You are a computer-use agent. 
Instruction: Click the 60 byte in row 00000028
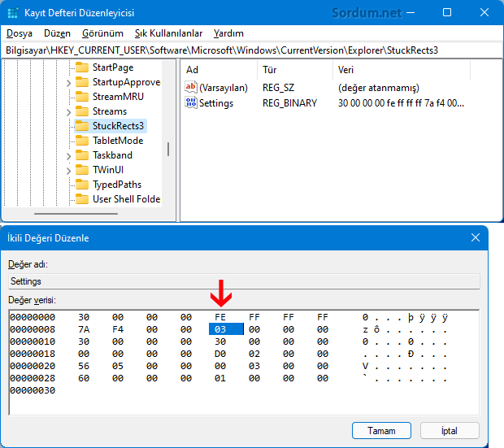pos(84,378)
